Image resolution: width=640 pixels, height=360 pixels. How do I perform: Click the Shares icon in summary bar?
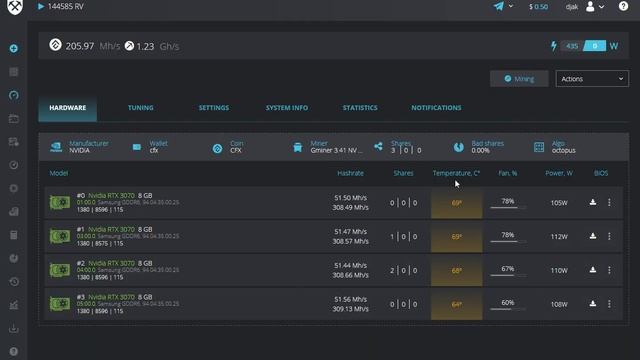point(378,146)
